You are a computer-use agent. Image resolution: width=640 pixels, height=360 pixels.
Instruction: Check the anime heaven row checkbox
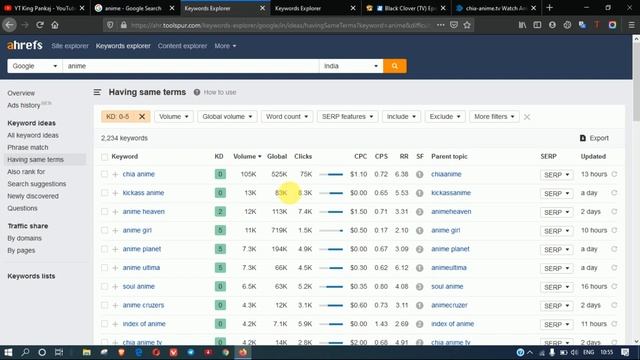click(x=104, y=212)
